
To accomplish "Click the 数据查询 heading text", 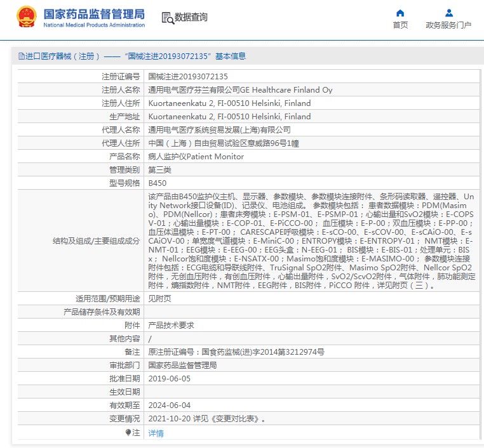I will [x=191, y=17].
